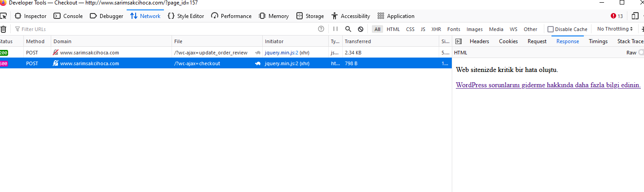Image resolution: width=644 pixels, height=192 pixels.
Task: Filter requests by Images
Action: pyautogui.click(x=475, y=29)
